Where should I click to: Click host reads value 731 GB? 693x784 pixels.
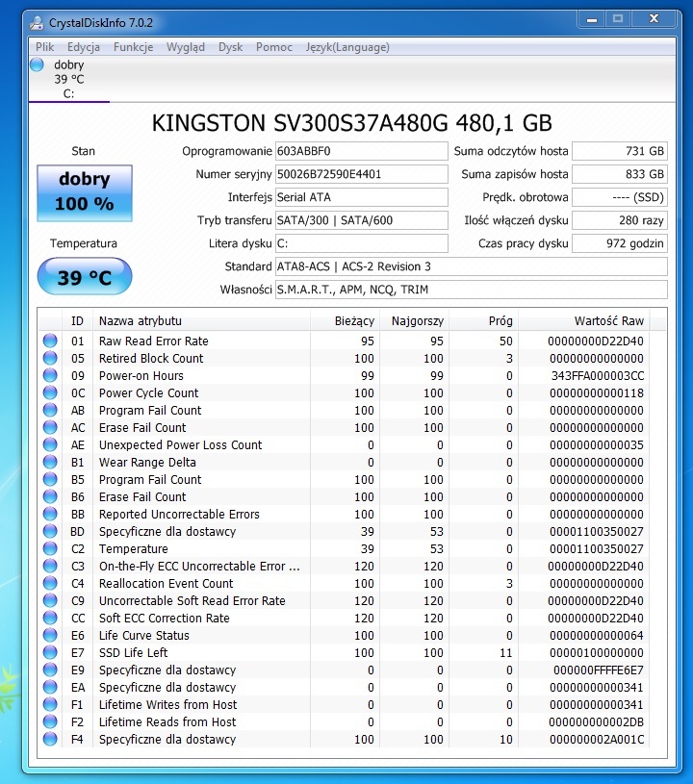pos(620,151)
